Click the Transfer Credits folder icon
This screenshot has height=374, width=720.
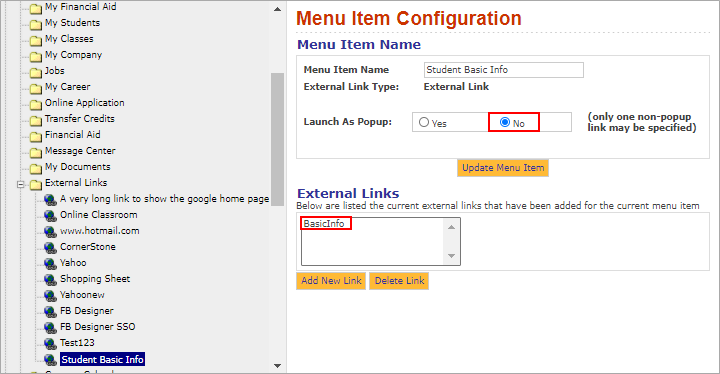pyautogui.click(x=35, y=120)
